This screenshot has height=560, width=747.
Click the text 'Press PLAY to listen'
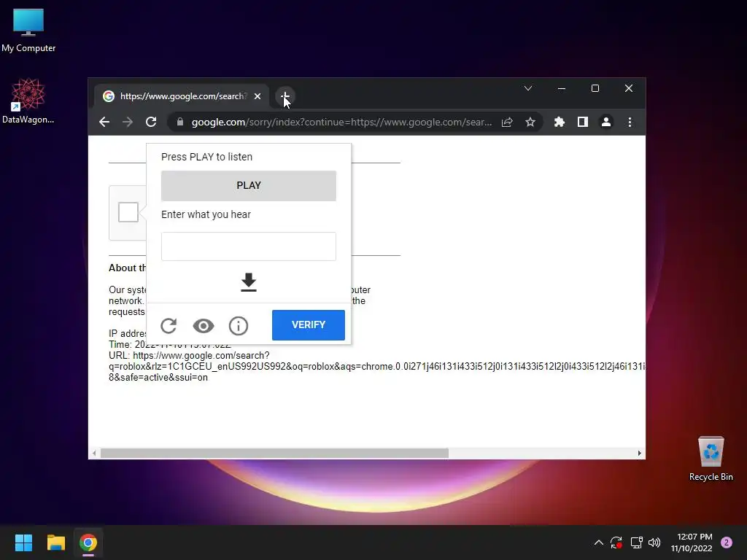[206, 157]
